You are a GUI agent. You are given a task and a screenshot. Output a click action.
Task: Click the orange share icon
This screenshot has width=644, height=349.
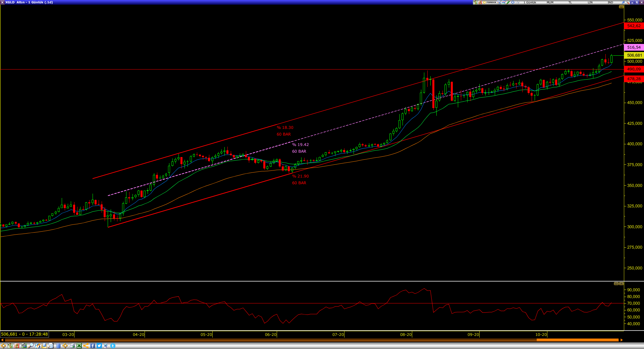point(86,346)
